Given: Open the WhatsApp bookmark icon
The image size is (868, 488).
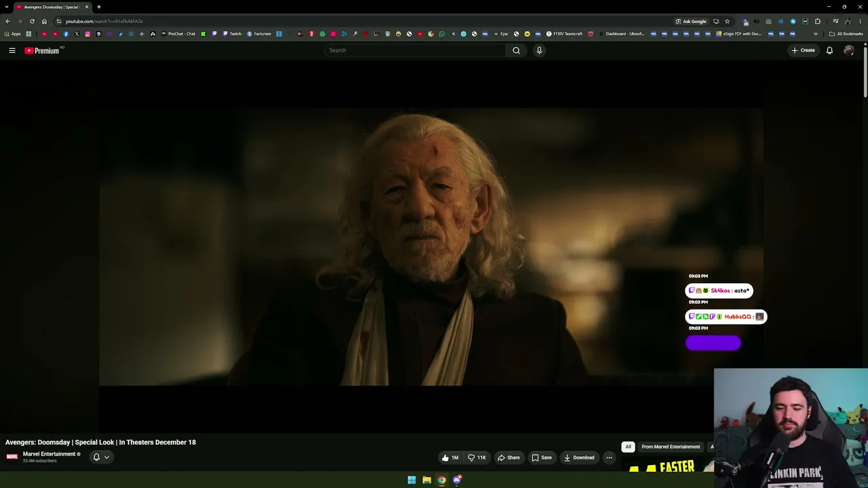Looking at the screenshot, I should coord(441,34).
